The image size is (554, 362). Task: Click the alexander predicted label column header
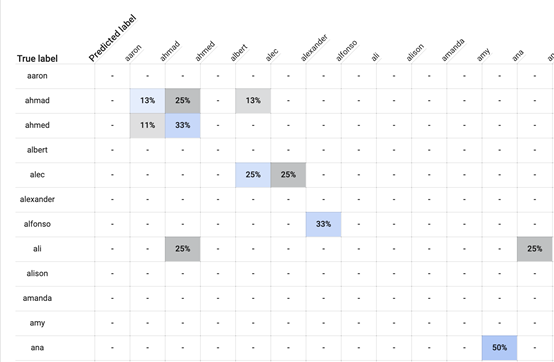coord(314,48)
